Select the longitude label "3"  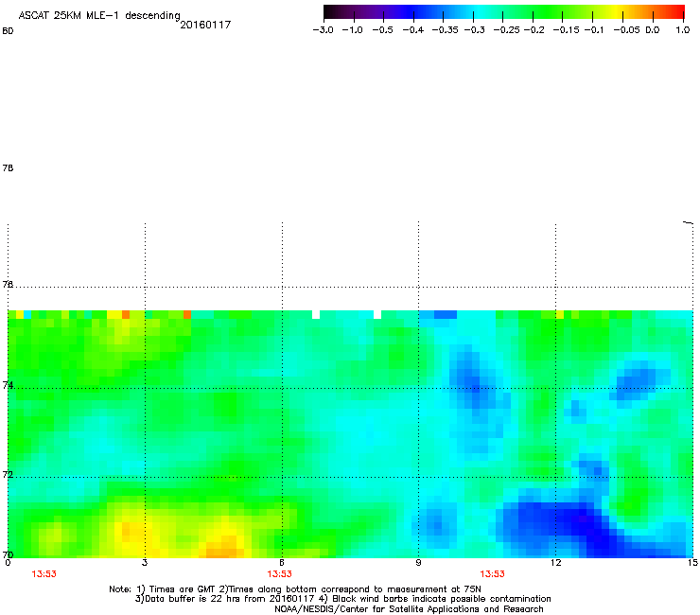(145, 563)
